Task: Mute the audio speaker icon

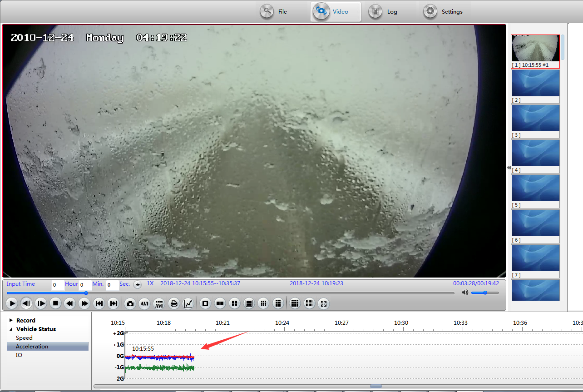Action: (x=465, y=293)
